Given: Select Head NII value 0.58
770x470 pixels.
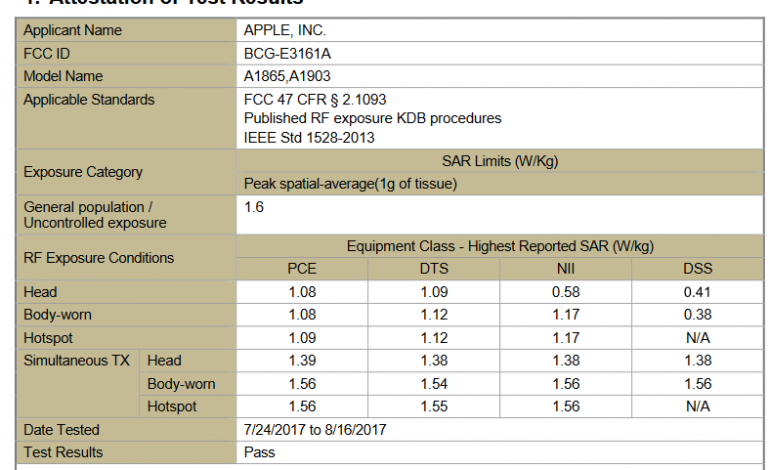Looking at the screenshot, I should 565,292.
